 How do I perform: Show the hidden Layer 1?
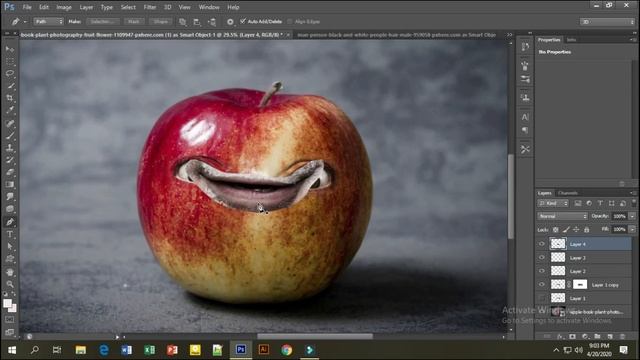click(542, 298)
